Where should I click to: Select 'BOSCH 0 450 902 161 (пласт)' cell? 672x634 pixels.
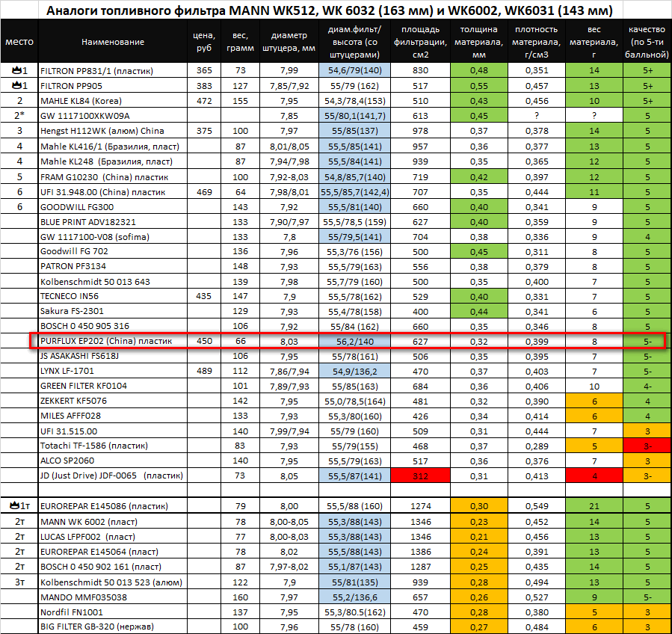[x=113, y=567]
